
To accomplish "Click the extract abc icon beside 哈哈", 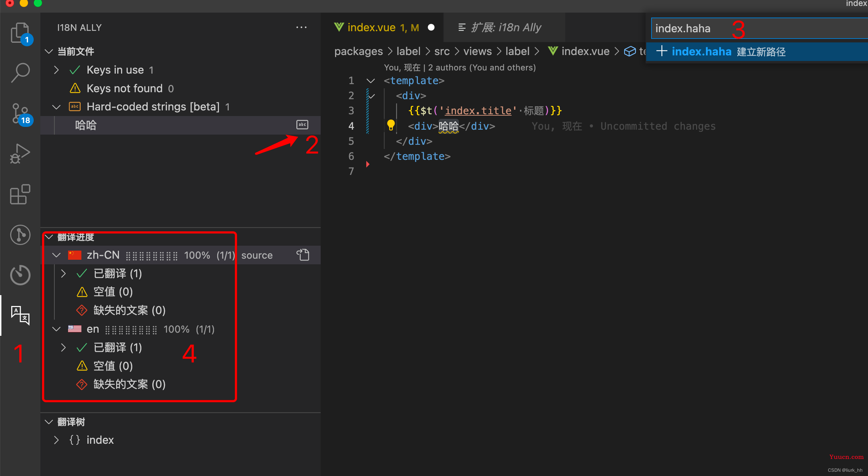I will pyautogui.click(x=302, y=125).
